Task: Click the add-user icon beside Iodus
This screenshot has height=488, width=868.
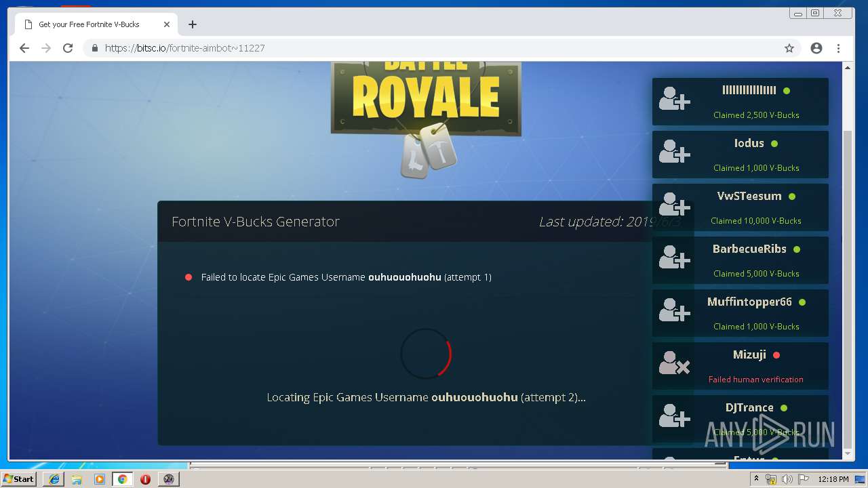Action: (x=675, y=152)
